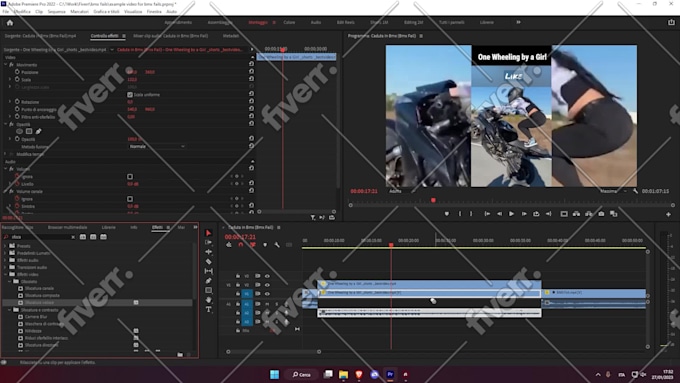Image resolution: width=680 pixels, height=383 pixels.
Task: Switch to the Audio workspace
Action: 316,22
